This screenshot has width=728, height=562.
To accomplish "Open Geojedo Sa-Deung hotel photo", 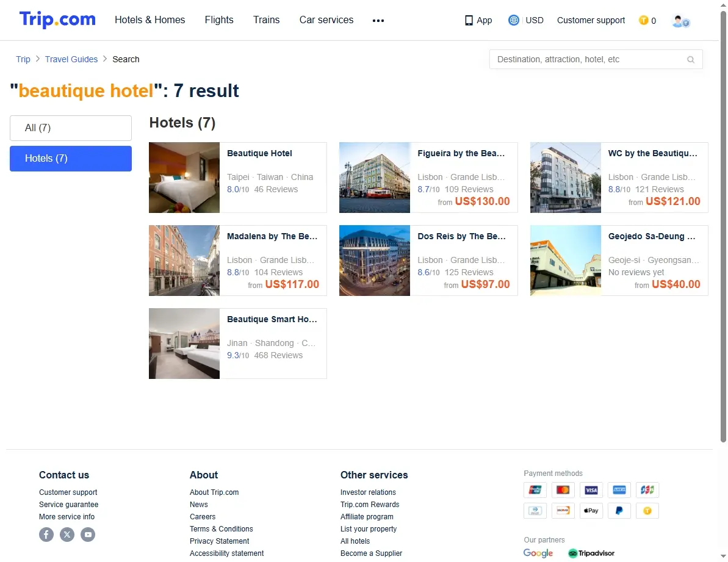I will click(566, 261).
